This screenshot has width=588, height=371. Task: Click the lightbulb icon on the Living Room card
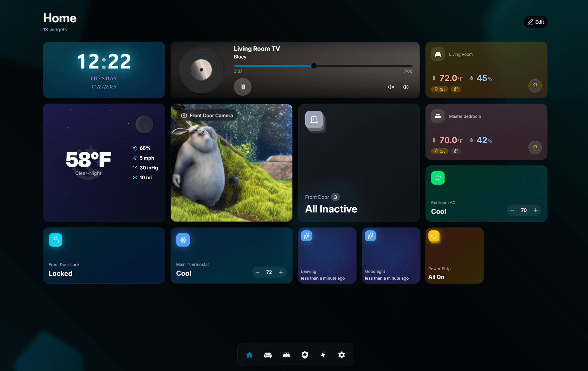coord(535,86)
